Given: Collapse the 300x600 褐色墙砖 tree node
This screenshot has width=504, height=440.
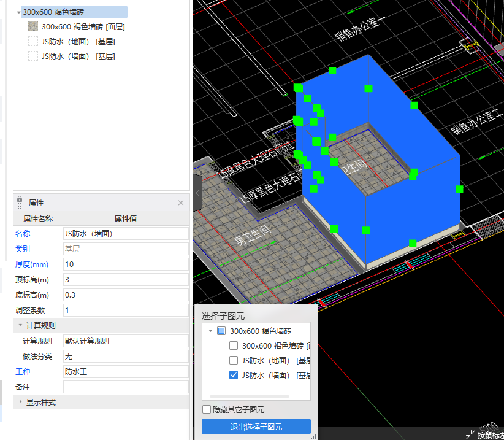Looking at the screenshot, I should (x=18, y=12).
